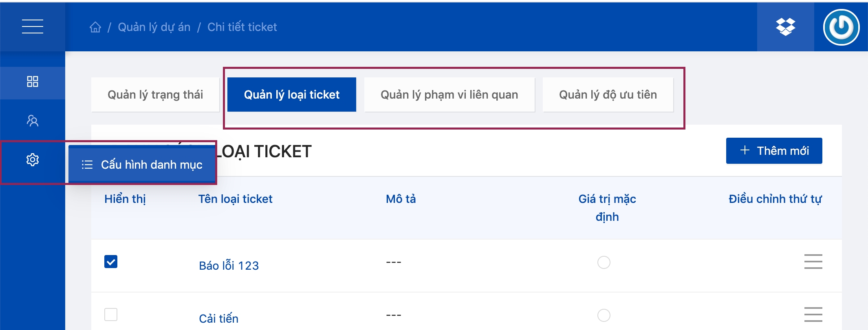The image size is (868, 330).
Task: Open Quản lý dự án breadcrumb link
Action: [154, 27]
